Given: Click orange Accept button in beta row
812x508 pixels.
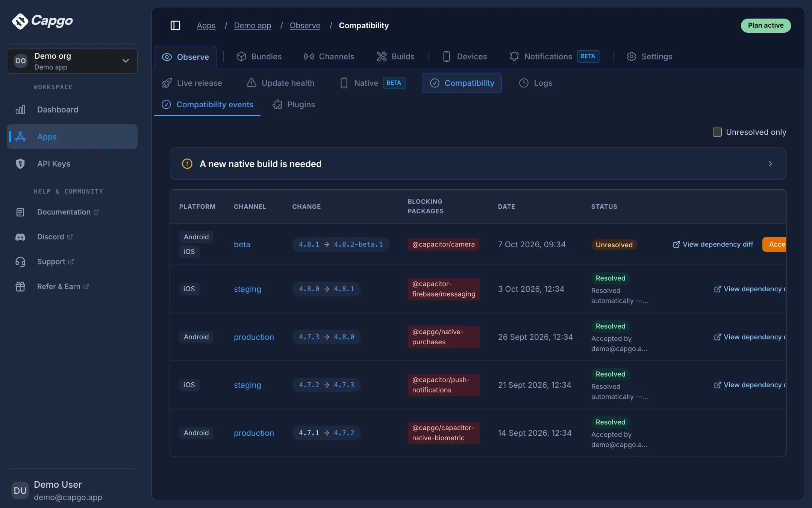Looking at the screenshot, I should tap(774, 244).
